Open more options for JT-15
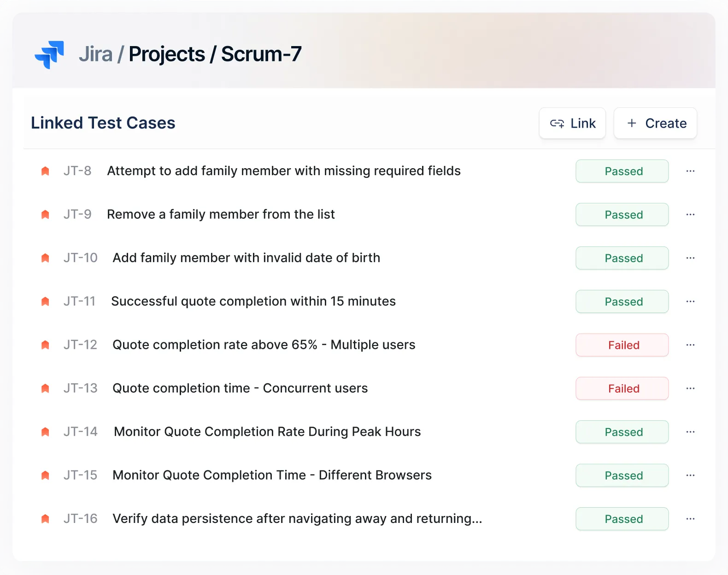The image size is (728, 575). pos(690,475)
